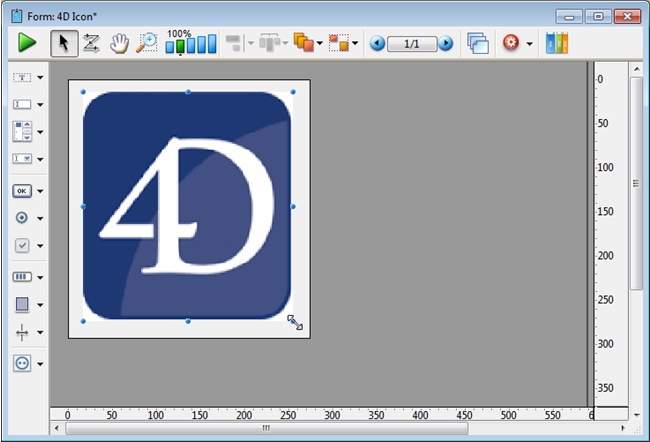650x442 pixels.
Task: Expand the layering level dropdown arrow
Action: (319, 44)
